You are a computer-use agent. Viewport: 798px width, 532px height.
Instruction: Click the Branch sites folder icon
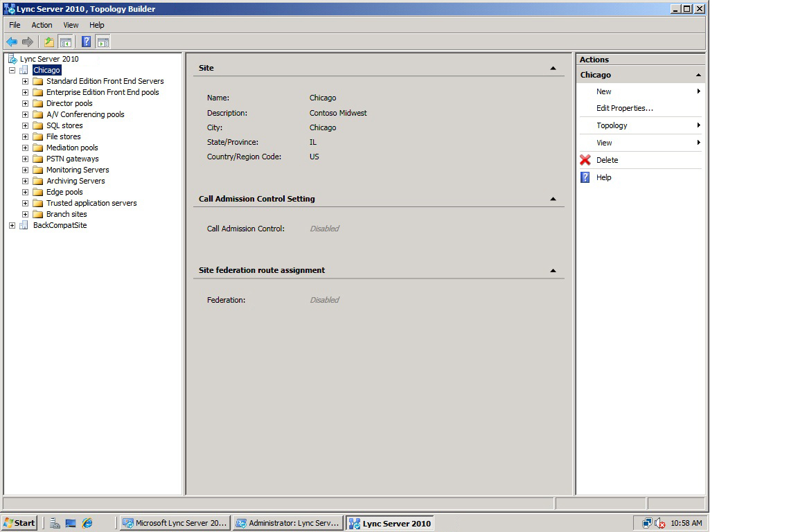coord(37,214)
